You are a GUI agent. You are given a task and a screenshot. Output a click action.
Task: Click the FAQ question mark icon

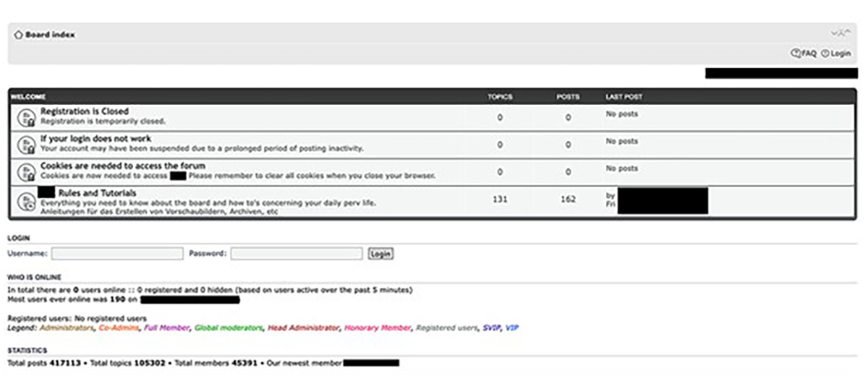point(796,54)
